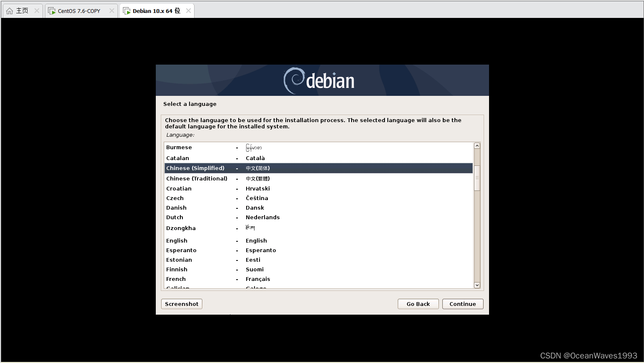644x363 pixels.
Task: Click the VM icon on the Debian 10.x tab
Action: tap(127, 11)
